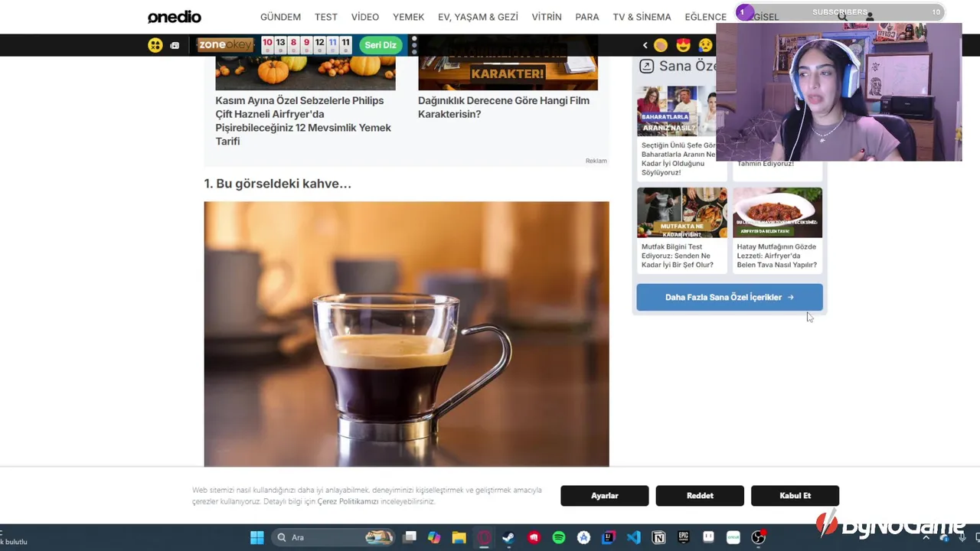Screen dimensions: 980x551
Task: Switch to Opera GX browser in taskbar
Action: (484, 537)
